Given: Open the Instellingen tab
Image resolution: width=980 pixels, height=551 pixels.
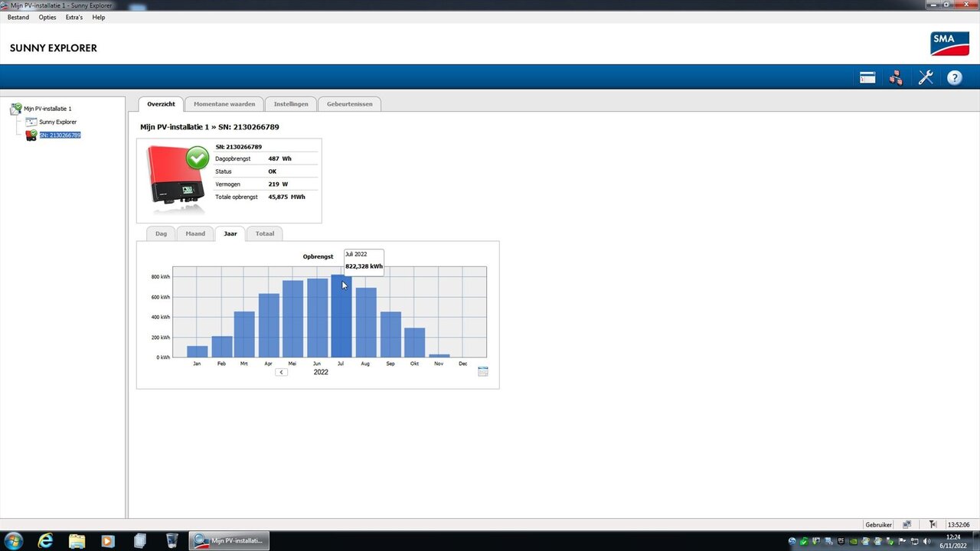Looking at the screenshot, I should point(291,104).
